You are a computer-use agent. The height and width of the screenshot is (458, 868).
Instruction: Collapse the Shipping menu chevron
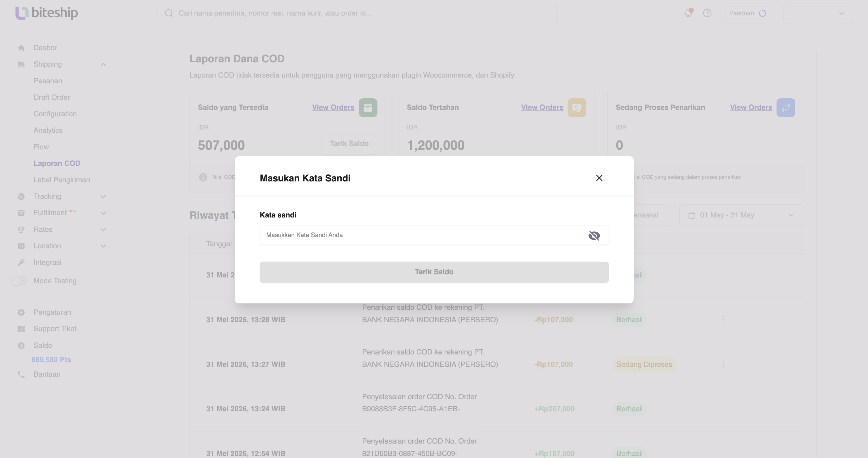pos(103,64)
